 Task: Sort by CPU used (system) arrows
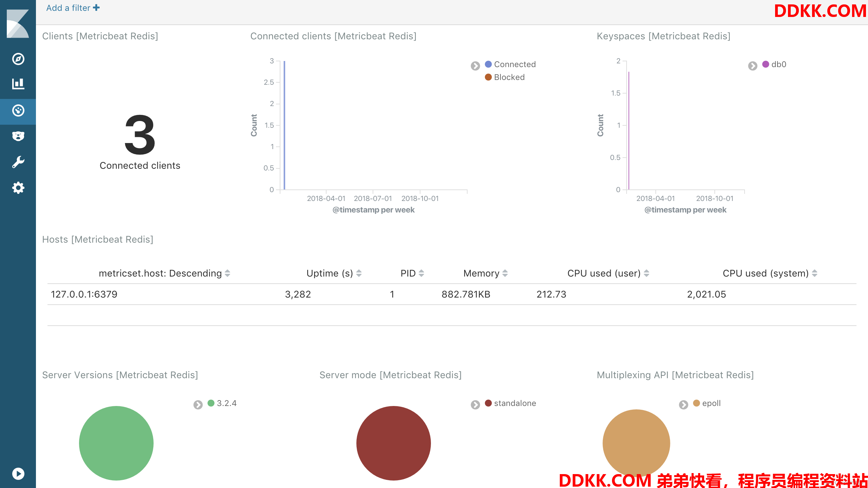click(815, 273)
